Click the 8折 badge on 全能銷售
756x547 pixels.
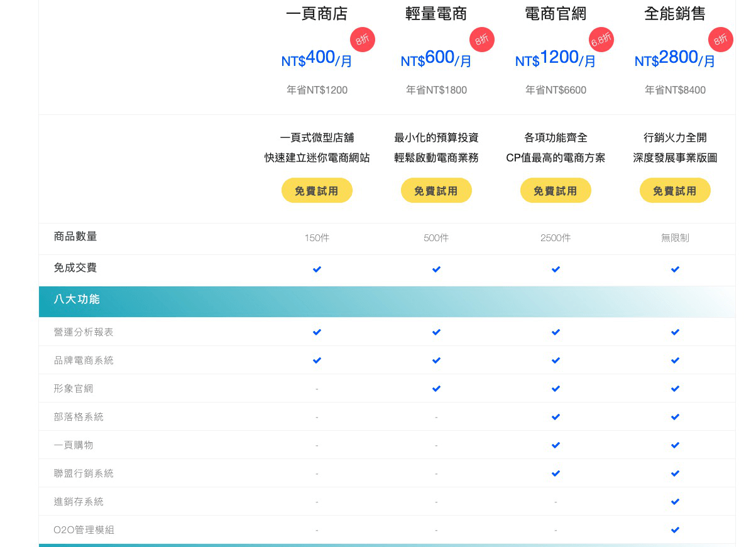[721, 40]
